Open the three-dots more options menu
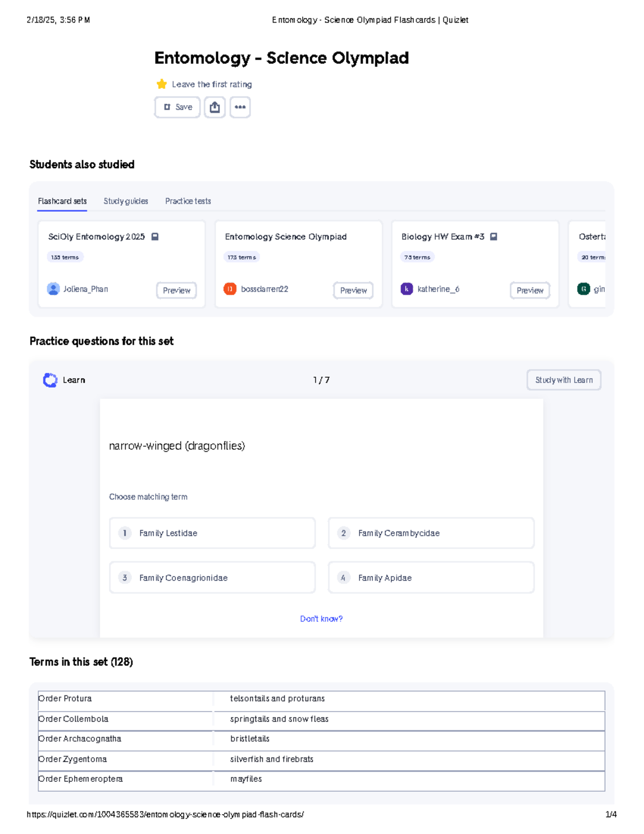 240,107
